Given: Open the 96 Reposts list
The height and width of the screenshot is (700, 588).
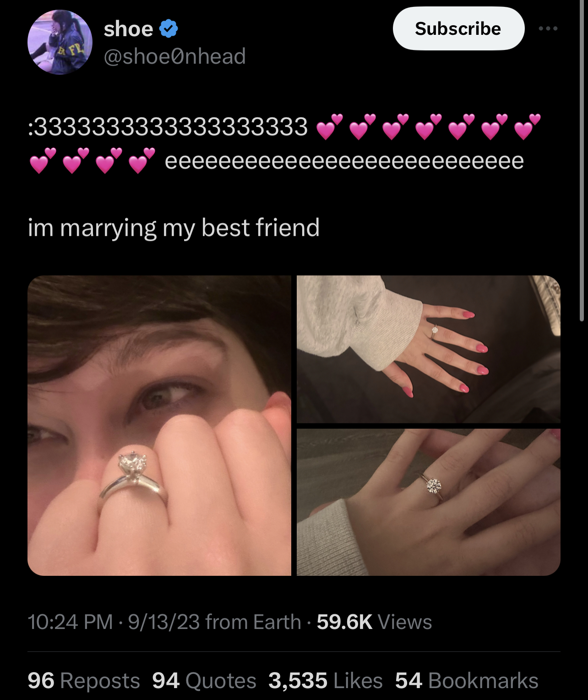Looking at the screenshot, I should [84, 680].
